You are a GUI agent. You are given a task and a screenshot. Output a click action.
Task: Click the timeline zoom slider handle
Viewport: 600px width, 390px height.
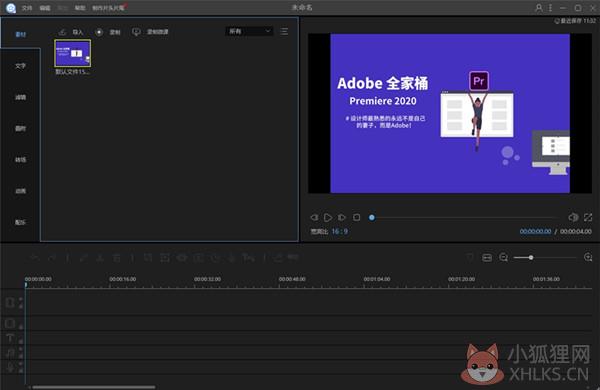point(531,258)
